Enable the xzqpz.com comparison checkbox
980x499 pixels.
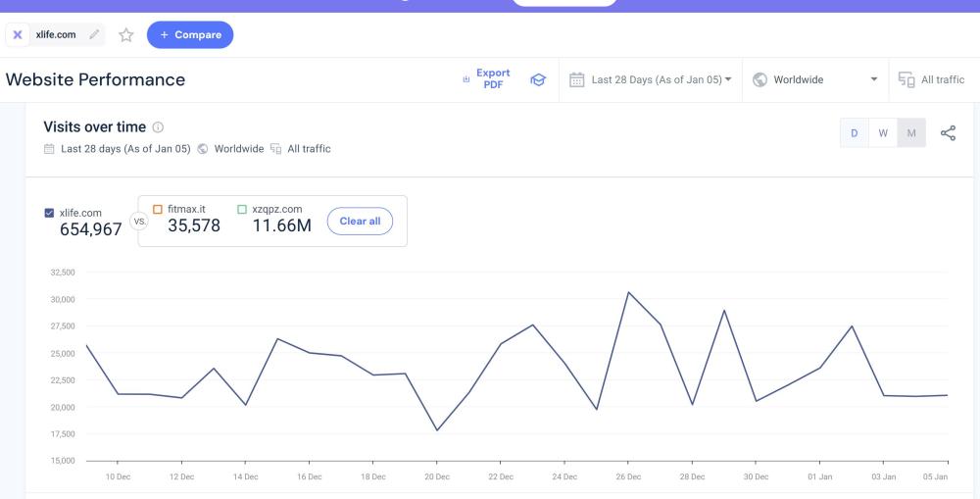click(242, 209)
